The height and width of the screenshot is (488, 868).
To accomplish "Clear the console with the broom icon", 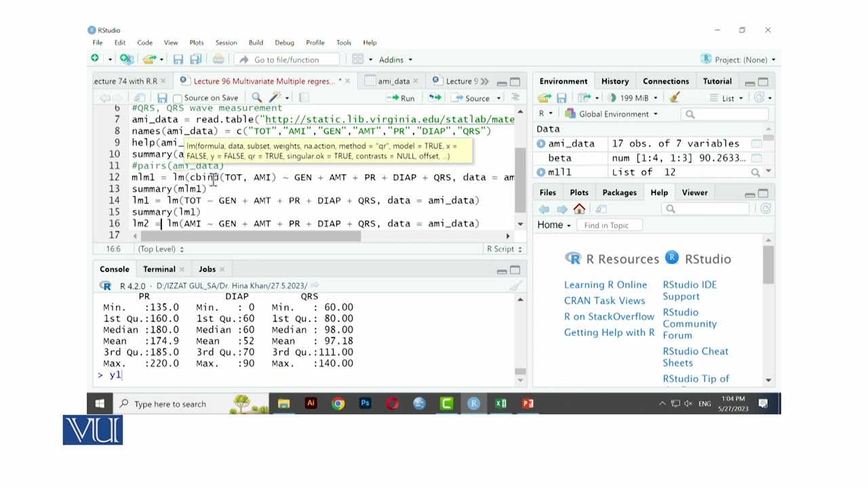I will click(516, 285).
